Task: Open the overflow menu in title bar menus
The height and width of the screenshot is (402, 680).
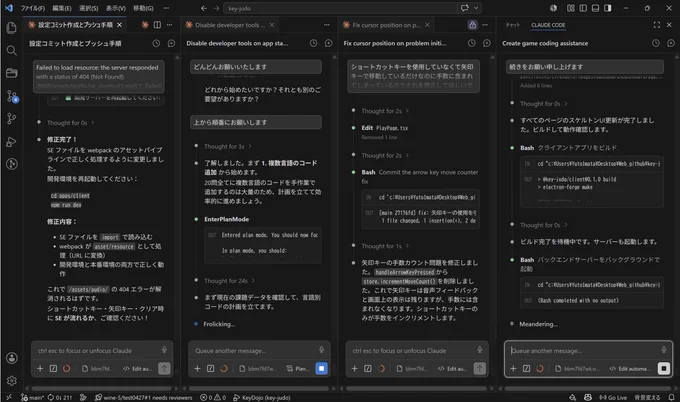Action: point(166,8)
